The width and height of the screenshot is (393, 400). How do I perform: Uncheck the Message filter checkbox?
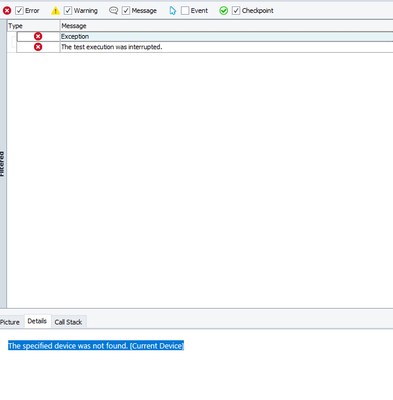tap(126, 11)
